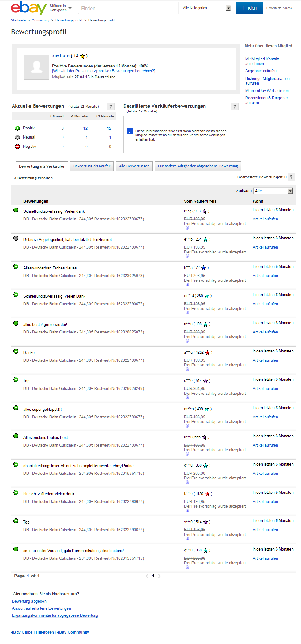The image size is (301, 644).
Task: Open tab Für andere Mitglieder abgegebene Bewertung
Action: pyautogui.click(x=198, y=166)
